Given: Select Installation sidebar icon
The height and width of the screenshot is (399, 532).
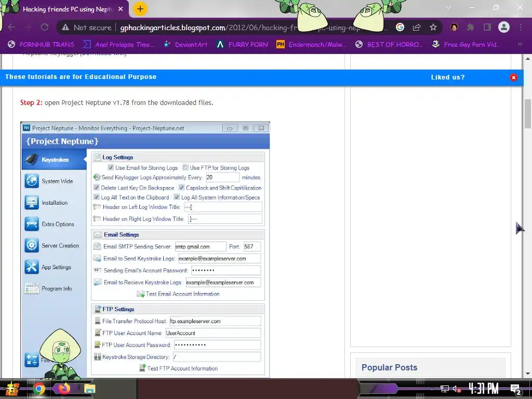Looking at the screenshot, I should [32, 203].
